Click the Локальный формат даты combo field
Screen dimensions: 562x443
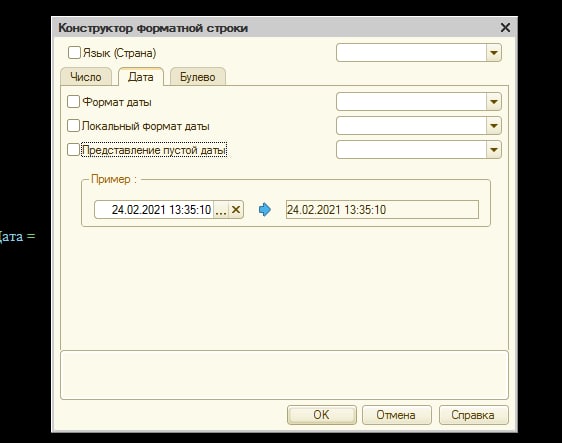pos(411,126)
